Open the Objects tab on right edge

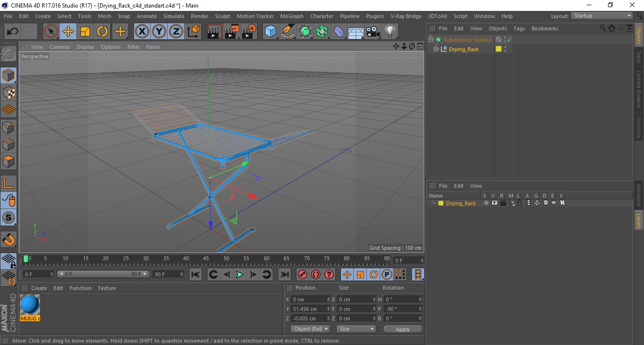[x=639, y=36]
